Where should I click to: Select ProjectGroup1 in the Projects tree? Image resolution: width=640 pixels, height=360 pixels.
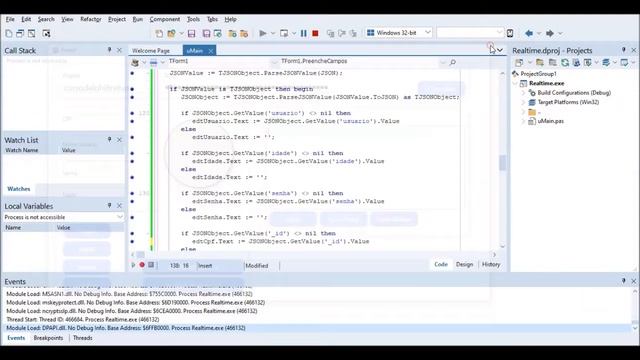pyautogui.click(x=538, y=74)
